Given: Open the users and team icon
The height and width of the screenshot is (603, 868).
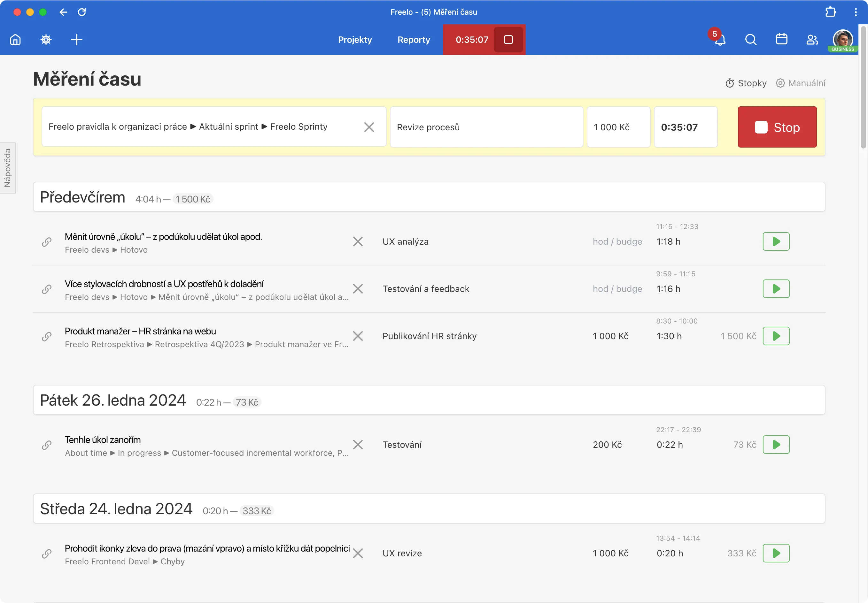Looking at the screenshot, I should [x=812, y=40].
